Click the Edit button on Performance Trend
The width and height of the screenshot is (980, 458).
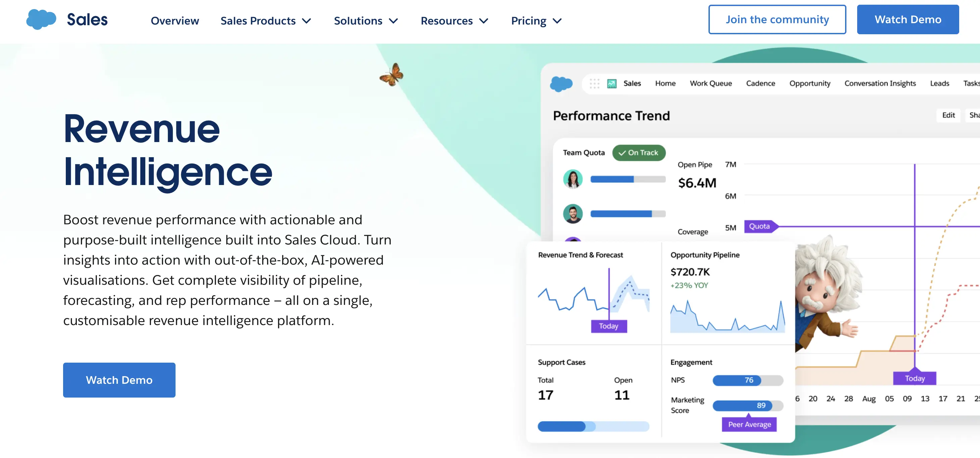pyautogui.click(x=948, y=115)
